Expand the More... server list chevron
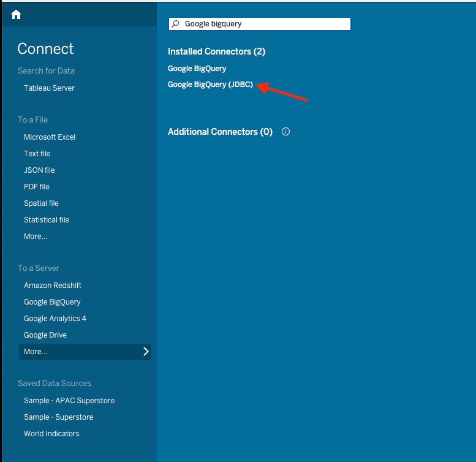476x462 pixels. tap(146, 352)
